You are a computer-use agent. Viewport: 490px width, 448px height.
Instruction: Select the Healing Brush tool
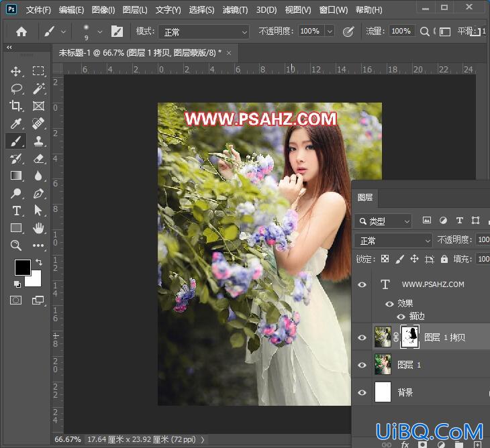38,123
